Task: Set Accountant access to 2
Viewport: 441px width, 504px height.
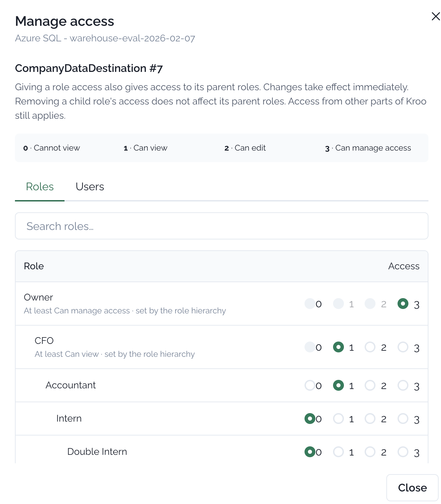Action: tap(370, 385)
